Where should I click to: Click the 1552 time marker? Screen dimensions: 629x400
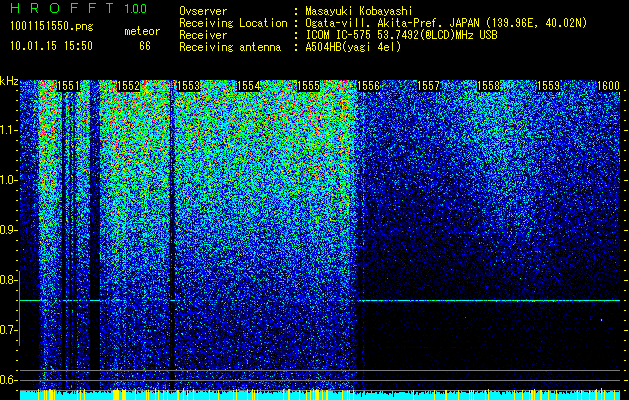point(128,86)
